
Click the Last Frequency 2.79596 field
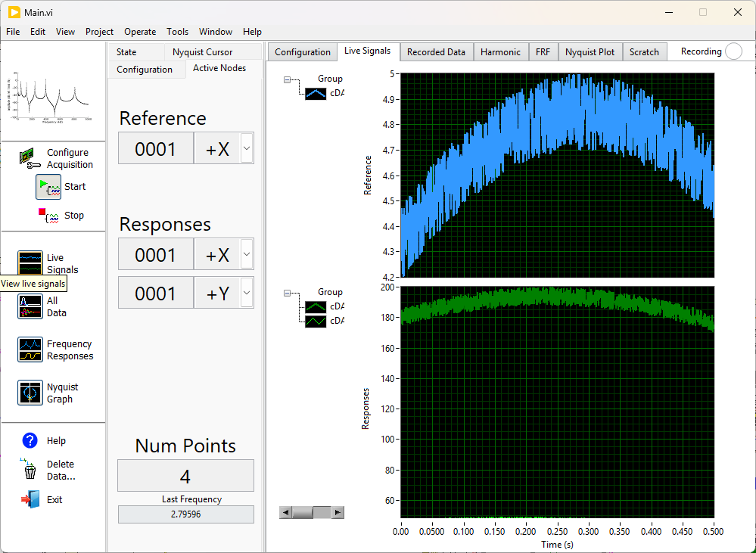coord(185,514)
